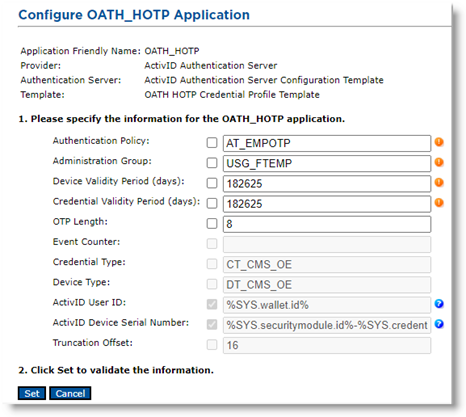Toggle the OTP Length checkbox

212,224
